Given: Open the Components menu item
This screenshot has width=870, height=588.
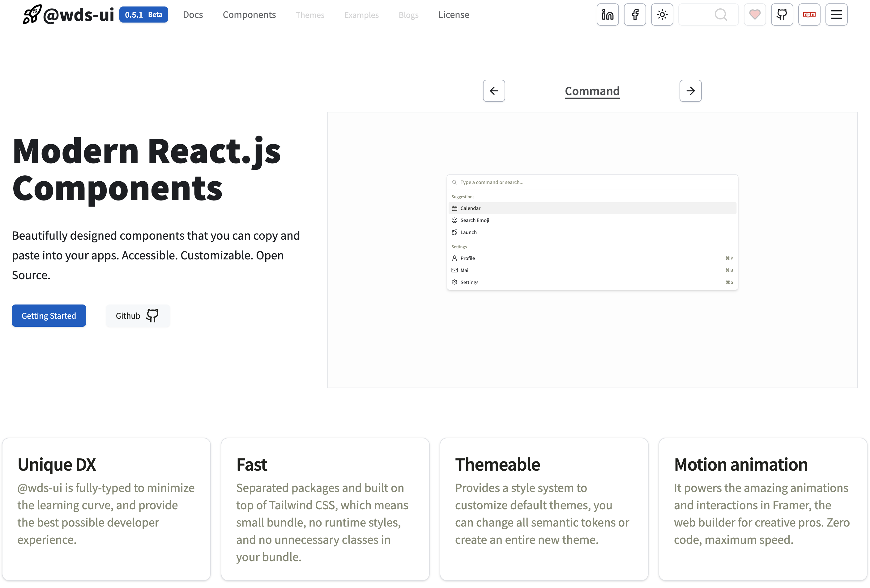Looking at the screenshot, I should pyautogui.click(x=249, y=15).
